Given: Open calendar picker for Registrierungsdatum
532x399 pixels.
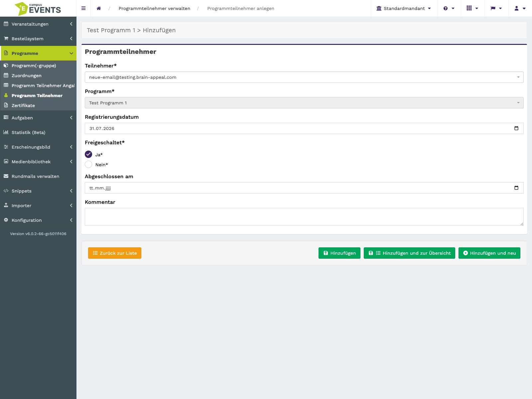Looking at the screenshot, I should [x=516, y=128].
